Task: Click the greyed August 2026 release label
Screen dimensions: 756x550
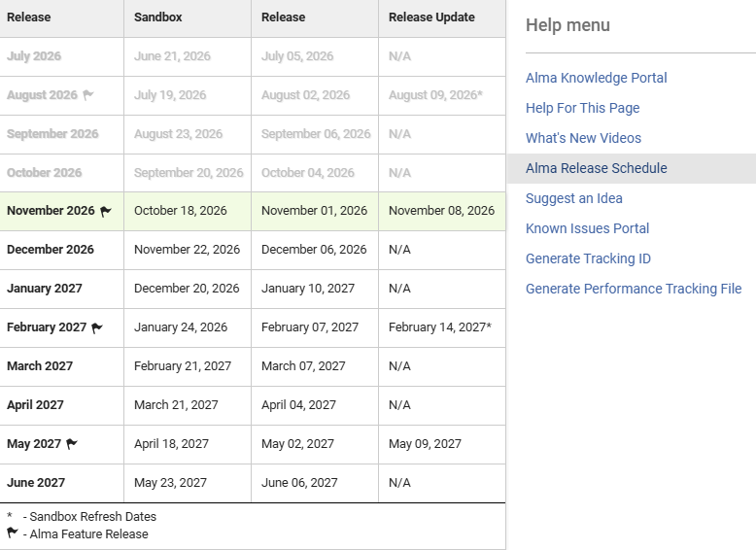Action: (x=42, y=95)
